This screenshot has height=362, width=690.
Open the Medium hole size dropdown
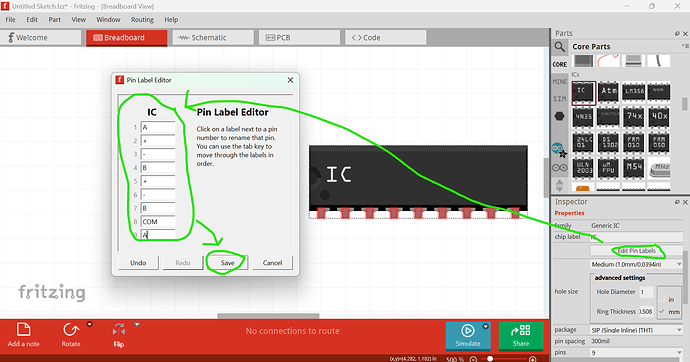[636, 264]
